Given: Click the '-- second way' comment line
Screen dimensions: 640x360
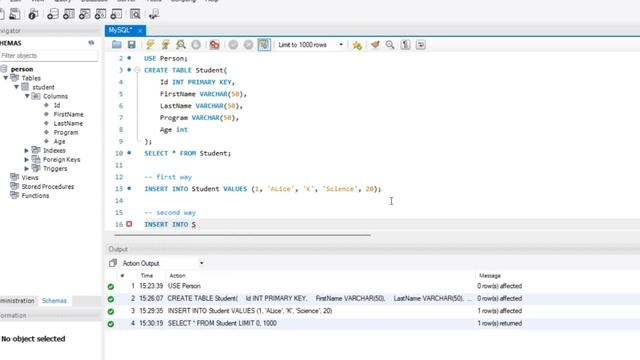Looking at the screenshot, I should click(x=170, y=213).
